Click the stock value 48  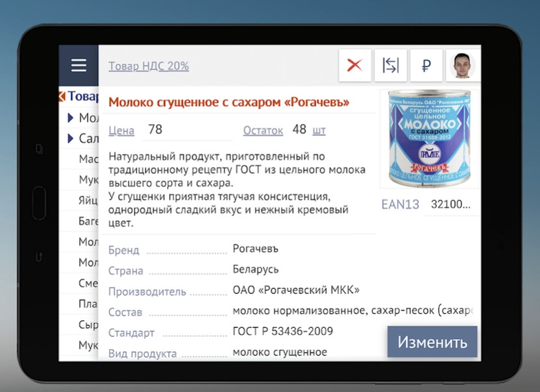(299, 130)
